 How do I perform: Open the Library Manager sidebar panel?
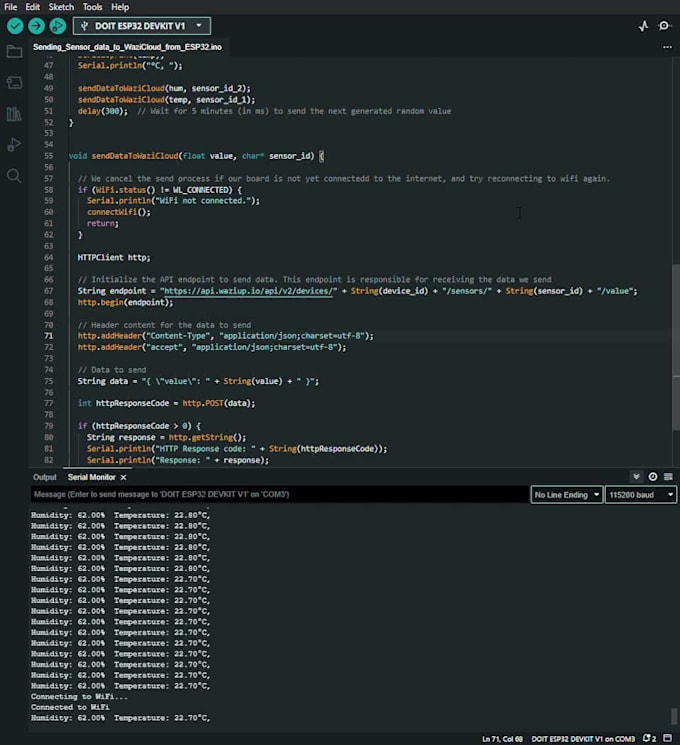(14, 114)
